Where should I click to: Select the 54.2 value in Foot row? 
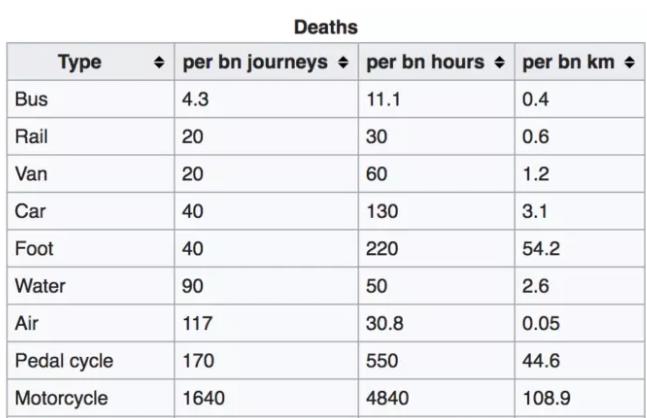point(541,249)
